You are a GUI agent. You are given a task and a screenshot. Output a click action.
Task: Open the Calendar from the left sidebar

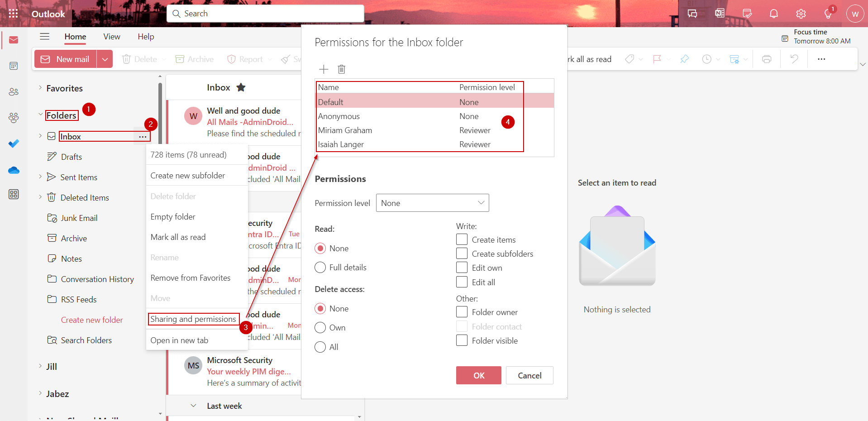tap(14, 66)
